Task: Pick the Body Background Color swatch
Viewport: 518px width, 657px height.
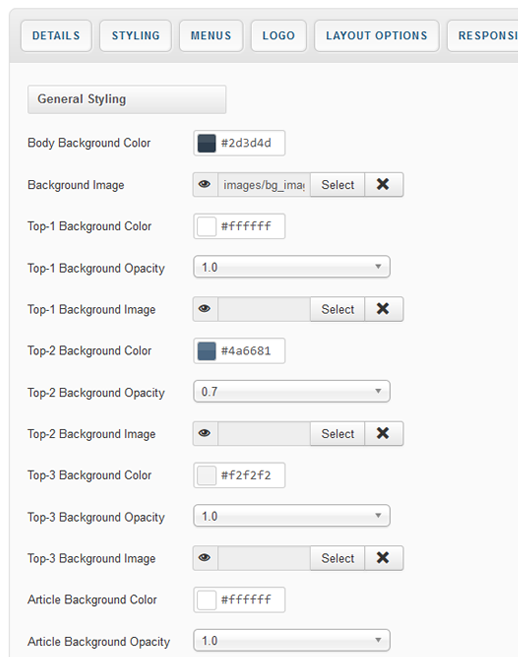Action: pyautogui.click(x=207, y=143)
